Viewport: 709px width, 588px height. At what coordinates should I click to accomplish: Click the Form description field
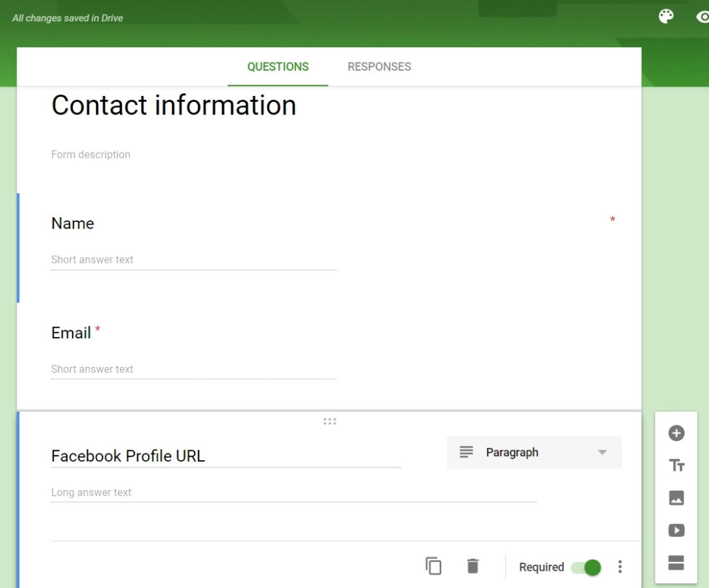tap(91, 154)
